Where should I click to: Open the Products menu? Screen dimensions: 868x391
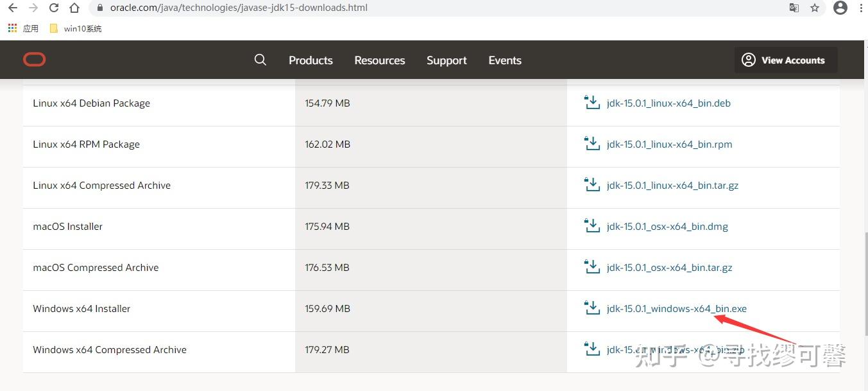[x=311, y=60]
